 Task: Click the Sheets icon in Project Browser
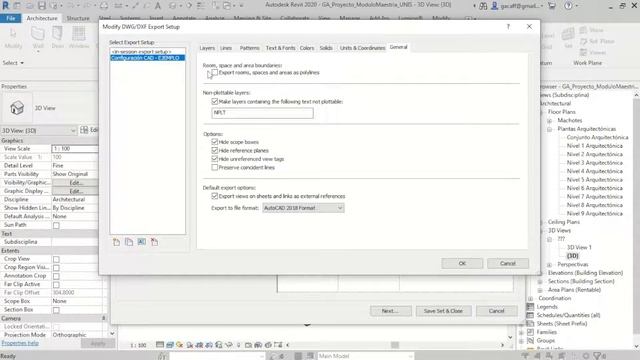(x=530, y=324)
